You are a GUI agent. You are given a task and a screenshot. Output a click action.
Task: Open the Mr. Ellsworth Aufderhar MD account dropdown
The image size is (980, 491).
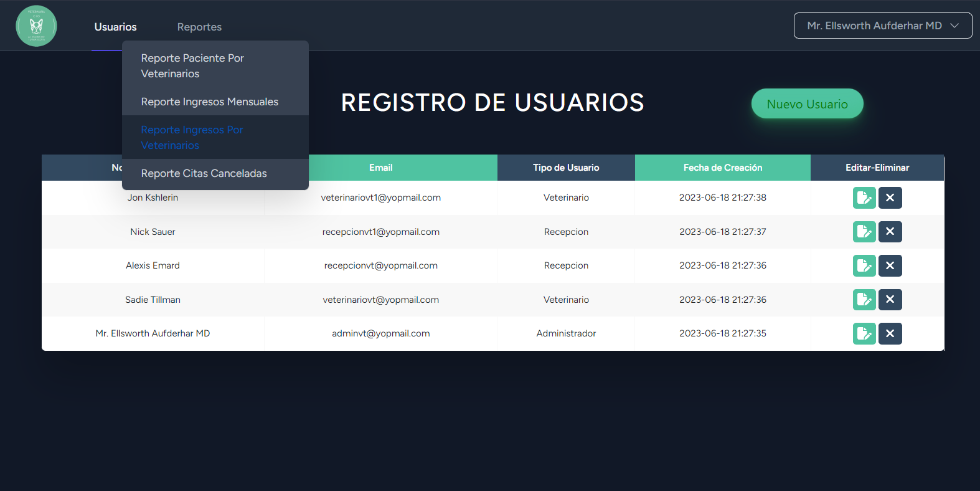882,26
